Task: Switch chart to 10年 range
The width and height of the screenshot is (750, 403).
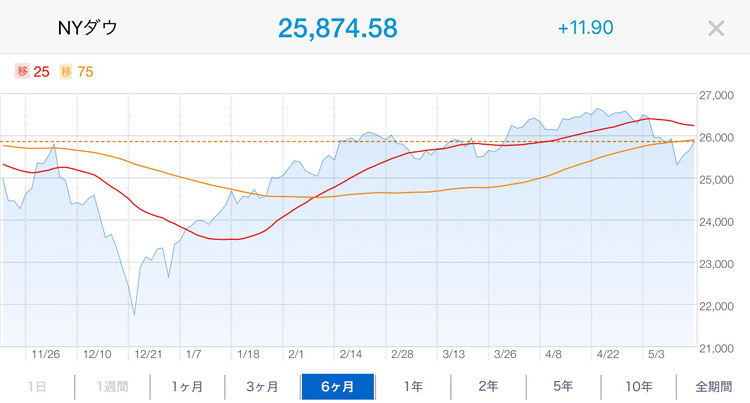Action: [x=639, y=386]
